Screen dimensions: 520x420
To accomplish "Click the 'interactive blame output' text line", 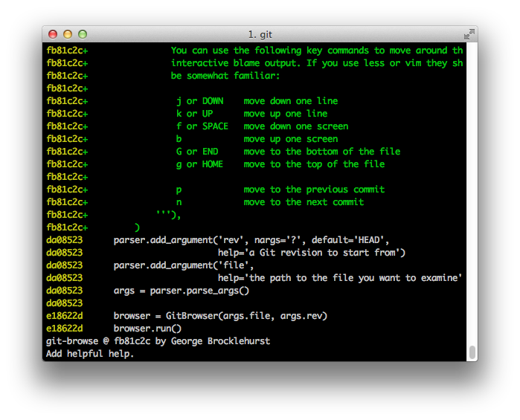I will [x=317, y=63].
